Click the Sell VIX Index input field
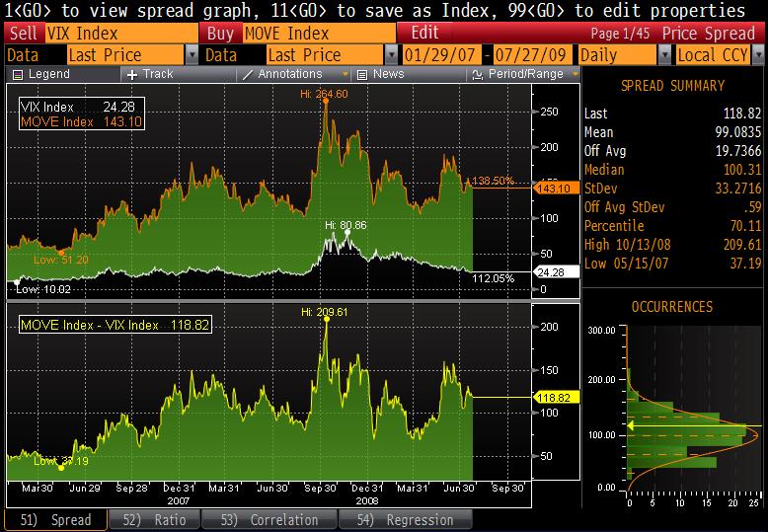Screen dimensions: 768x532 pyautogui.click(x=122, y=34)
